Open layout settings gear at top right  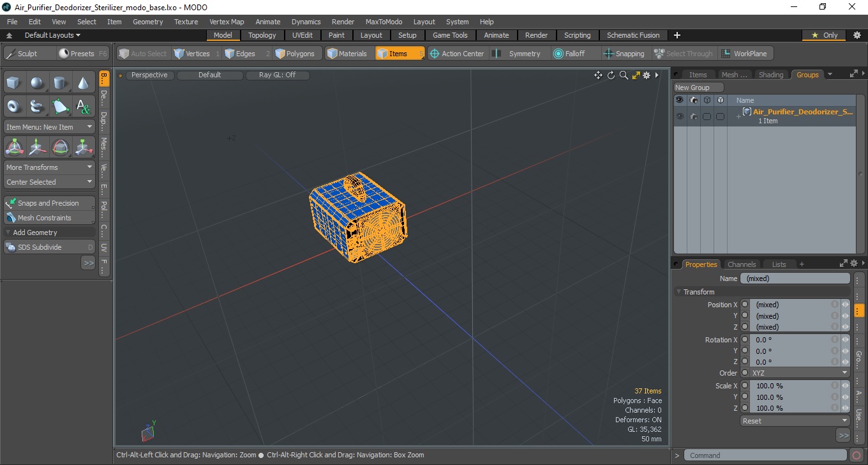(857, 35)
